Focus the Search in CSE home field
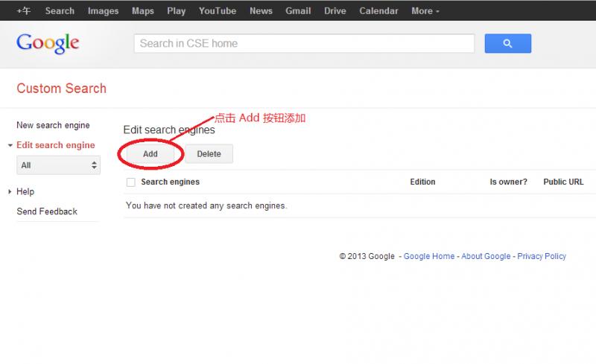 tap(304, 44)
